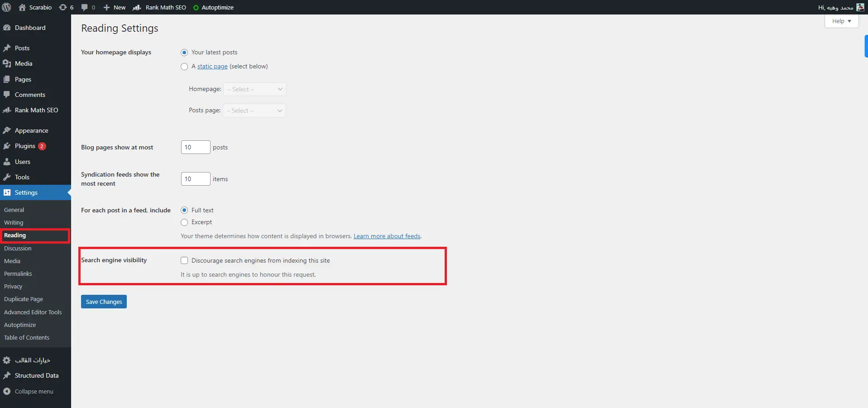Click the Collapse menu arrow icon
Image resolution: width=868 pixels, height=408 pixels.
(x=7, y=392)
